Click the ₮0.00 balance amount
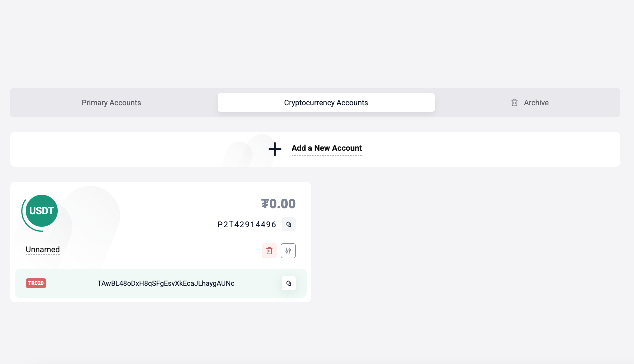 tap(278, 204)
